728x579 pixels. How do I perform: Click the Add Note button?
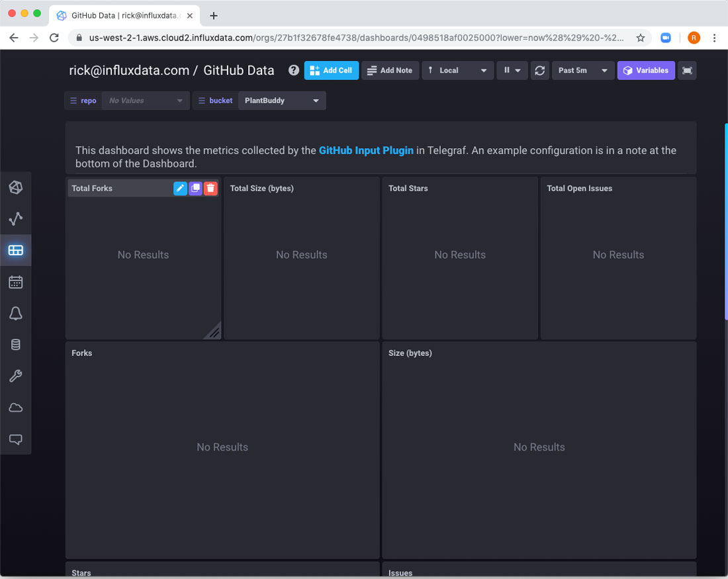(390, 70)
